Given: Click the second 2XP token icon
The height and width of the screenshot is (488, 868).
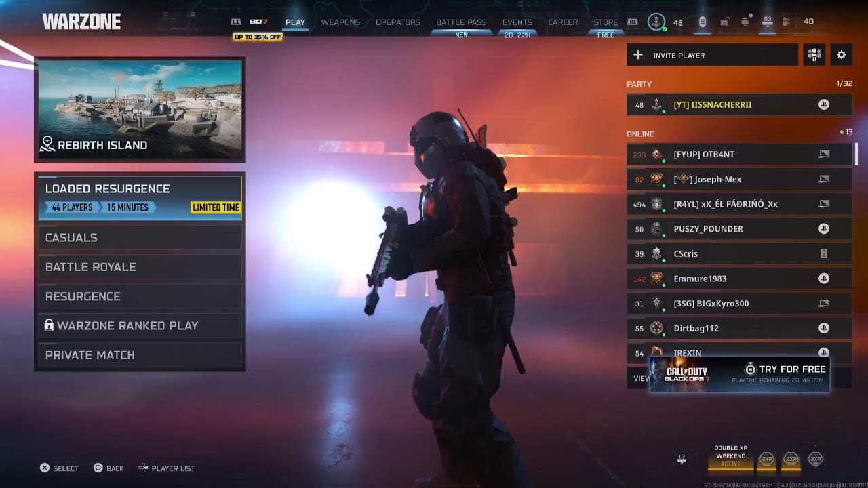Looking at the screenshot, I should click(791, 460).
